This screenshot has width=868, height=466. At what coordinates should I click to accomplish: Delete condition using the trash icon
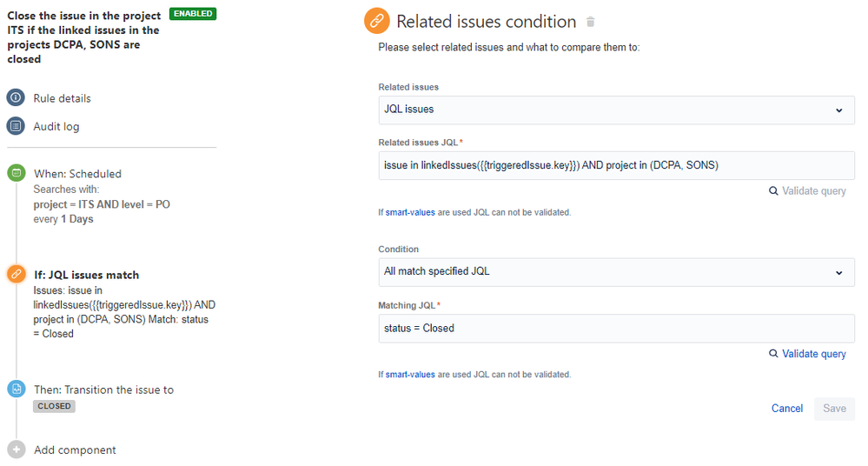(591, 22)
